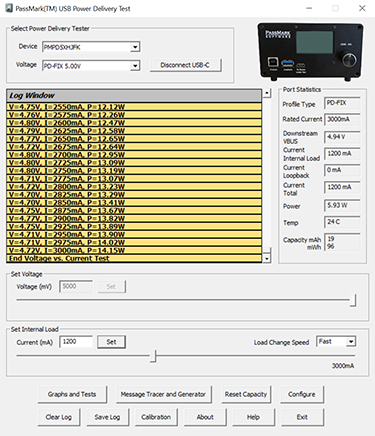Close the USB Power Delivery Test window
The image size is (375, 436).
coord(362,8)
